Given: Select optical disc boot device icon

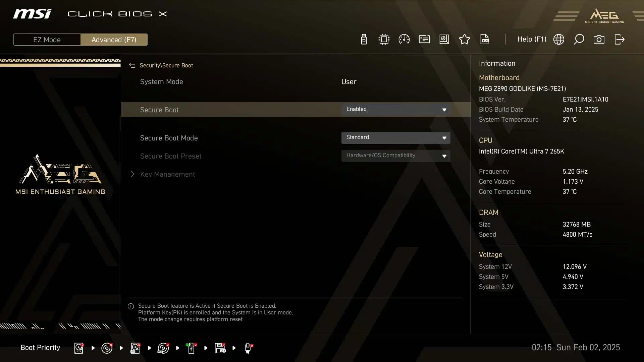Looking at the screenshot, I should [x=107, y=348].
